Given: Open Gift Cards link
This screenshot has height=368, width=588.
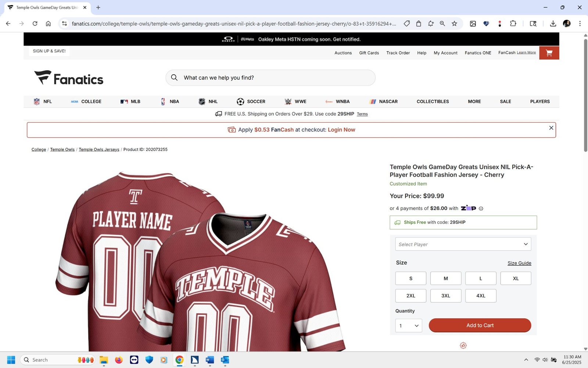Looking at the screenshot, I should [x=369, y=53].
